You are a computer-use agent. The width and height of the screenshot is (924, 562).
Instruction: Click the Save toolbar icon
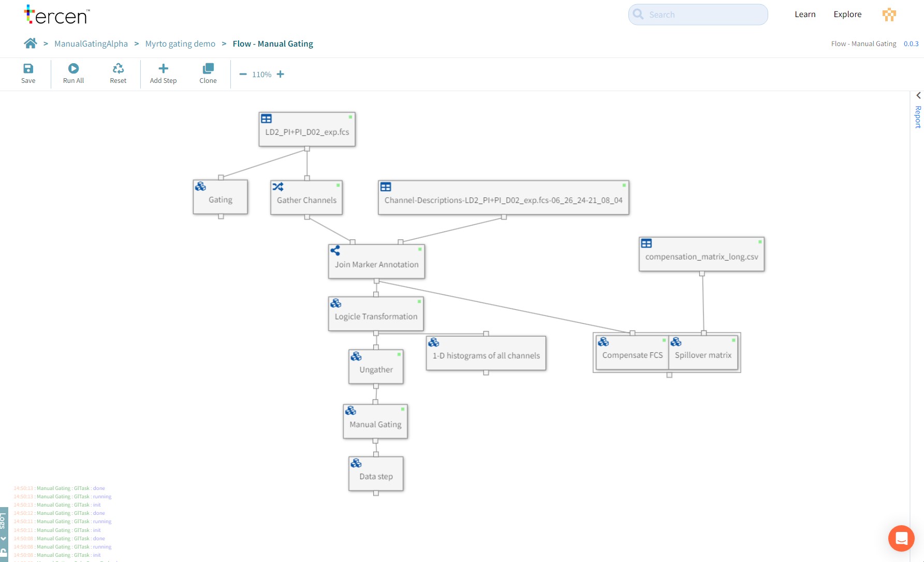tap(28, 69)
